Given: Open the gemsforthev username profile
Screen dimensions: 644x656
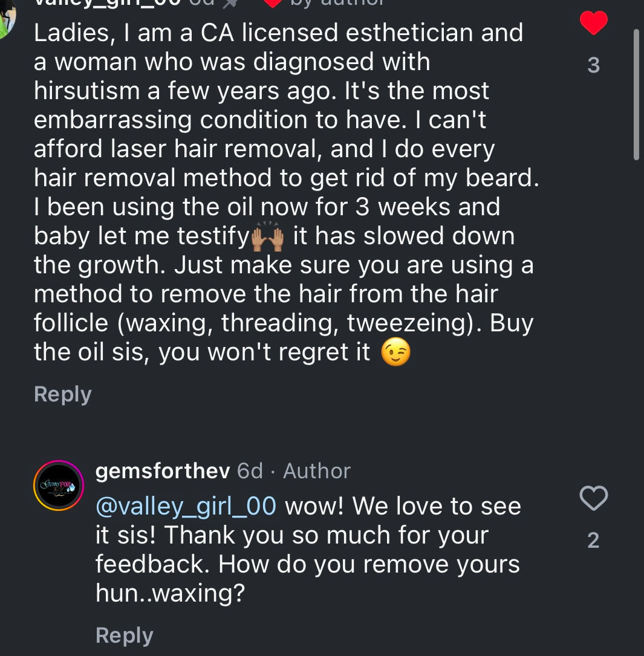Looking at the screenshot, I should pos(163,471).
